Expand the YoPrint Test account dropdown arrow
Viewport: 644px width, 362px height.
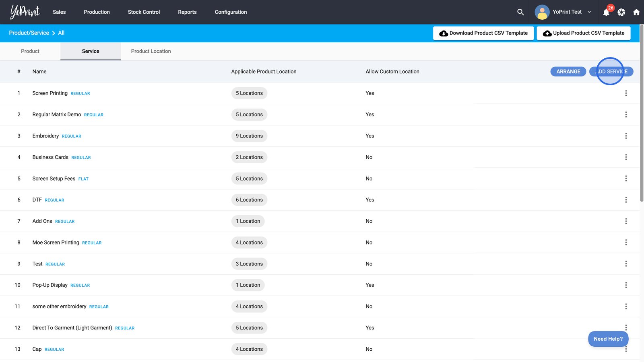(x=589, y=12)
